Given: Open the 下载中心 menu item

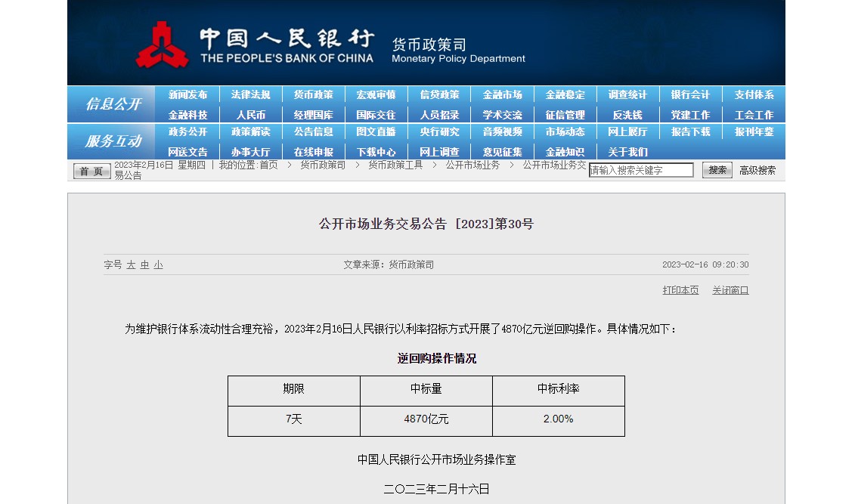Looking at the screenshot, I should pos(376,152).
